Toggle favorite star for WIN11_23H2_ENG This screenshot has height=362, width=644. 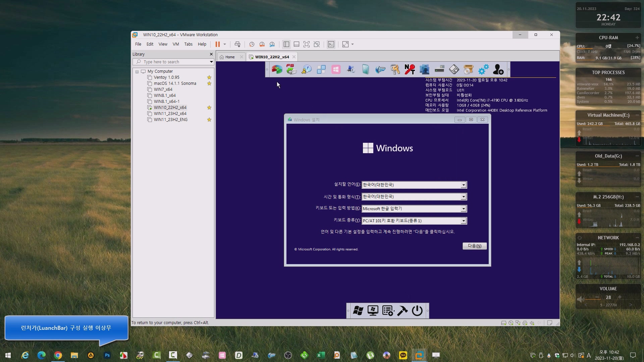pyautogui.click(x=209, y=120)
